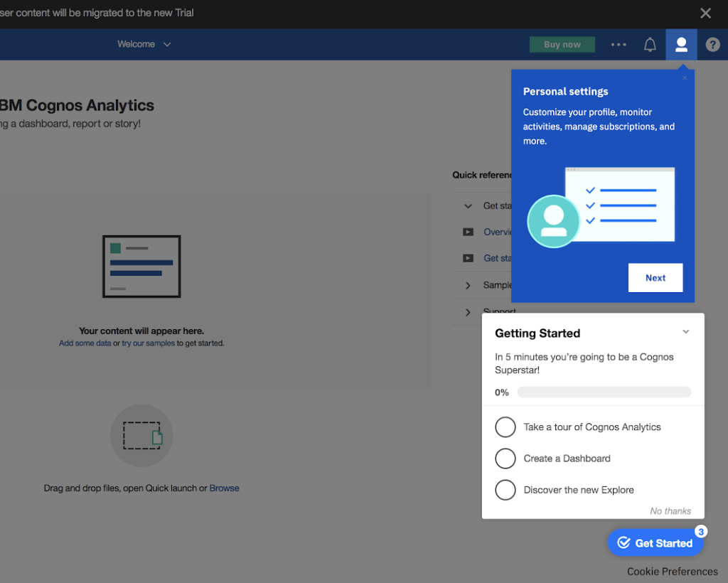This screenshot has width=728, height=583.
Task: Open the three-dot more options menu
Action: pyautogui.click(x=619, y=45)
